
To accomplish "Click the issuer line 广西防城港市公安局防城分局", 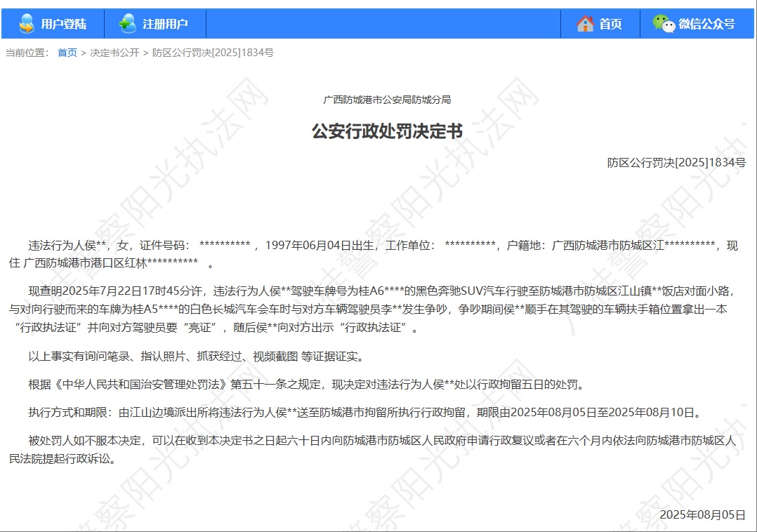I will 387,100.
